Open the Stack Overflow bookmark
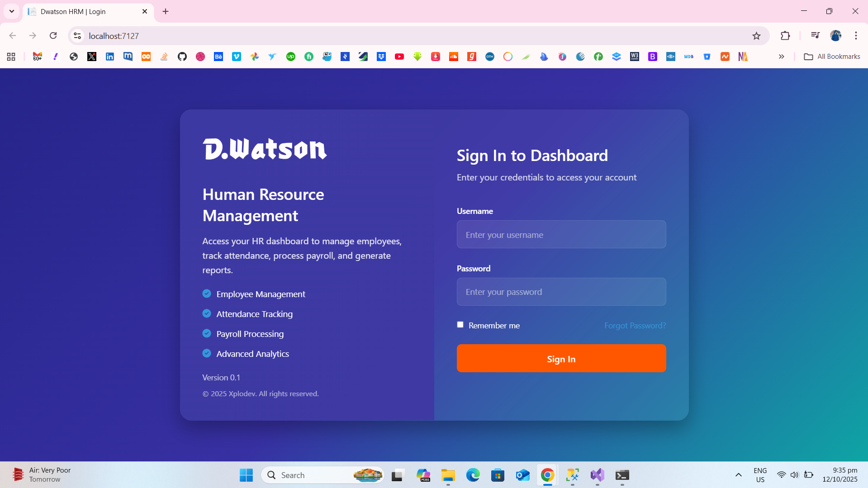 click(x=164, y=57)
